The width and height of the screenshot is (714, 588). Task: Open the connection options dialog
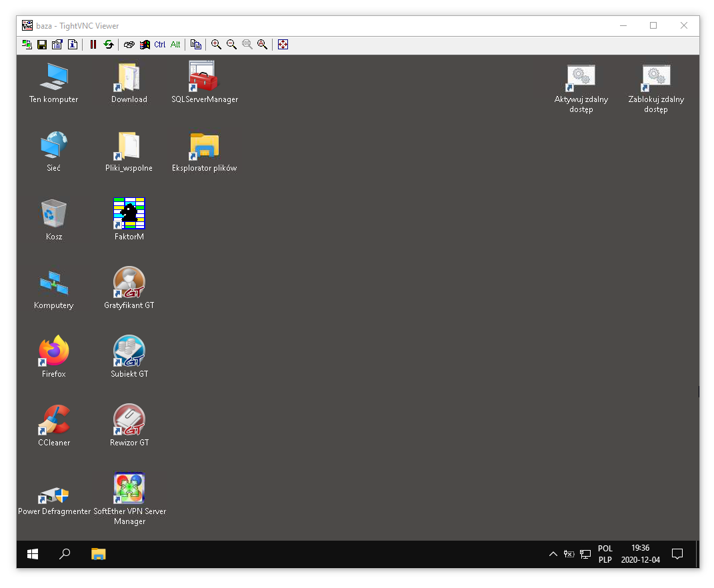(57, 45)
